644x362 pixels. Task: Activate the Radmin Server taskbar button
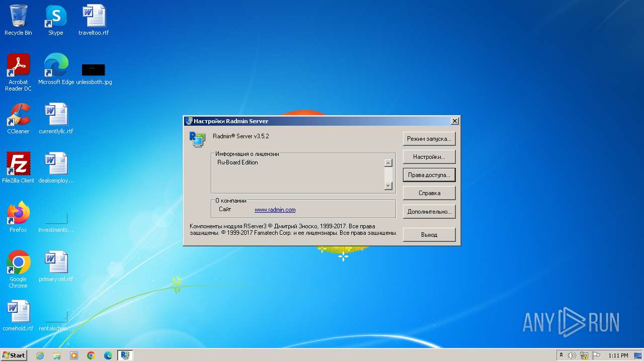coord(125,355)
